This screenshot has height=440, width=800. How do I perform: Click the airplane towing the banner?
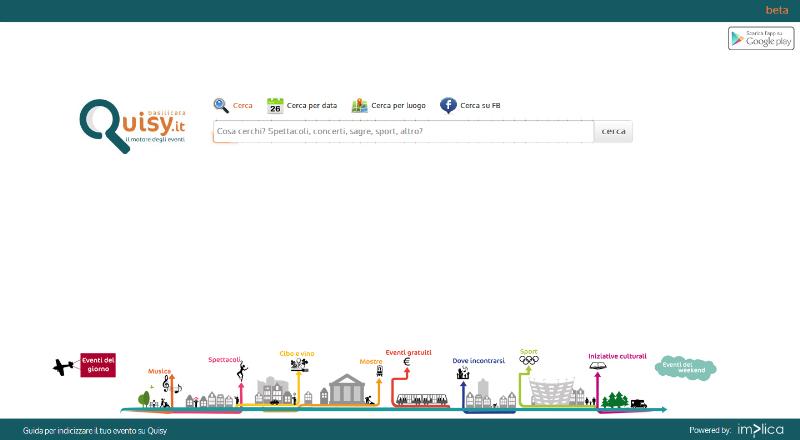(63, 367)
